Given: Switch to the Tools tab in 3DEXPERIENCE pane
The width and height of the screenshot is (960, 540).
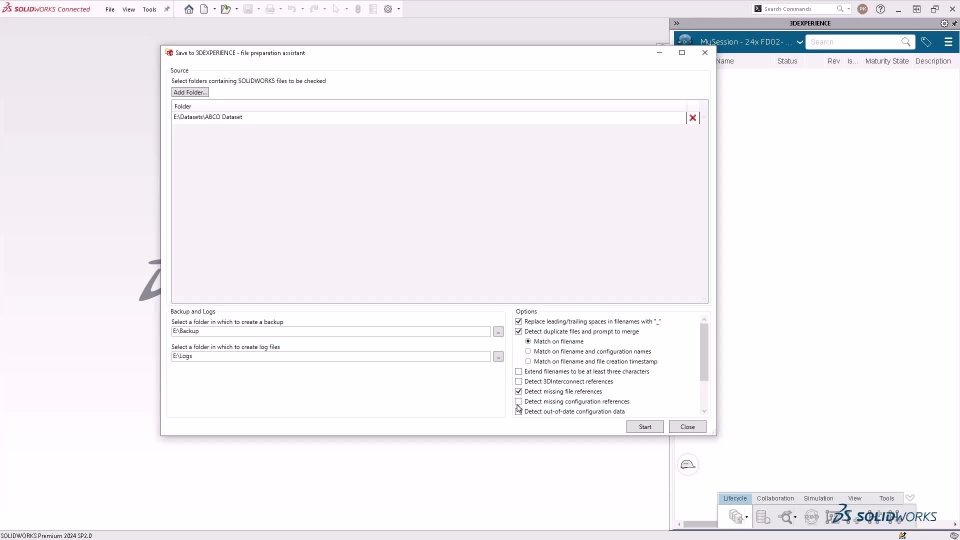Looking at the screenshot, I should (x=887, y=498).
